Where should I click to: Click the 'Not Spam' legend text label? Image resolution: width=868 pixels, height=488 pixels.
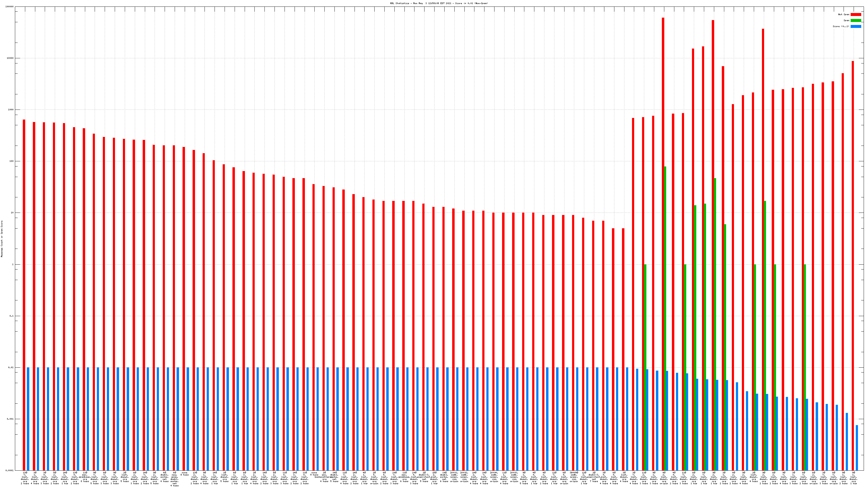click(844, 14)
